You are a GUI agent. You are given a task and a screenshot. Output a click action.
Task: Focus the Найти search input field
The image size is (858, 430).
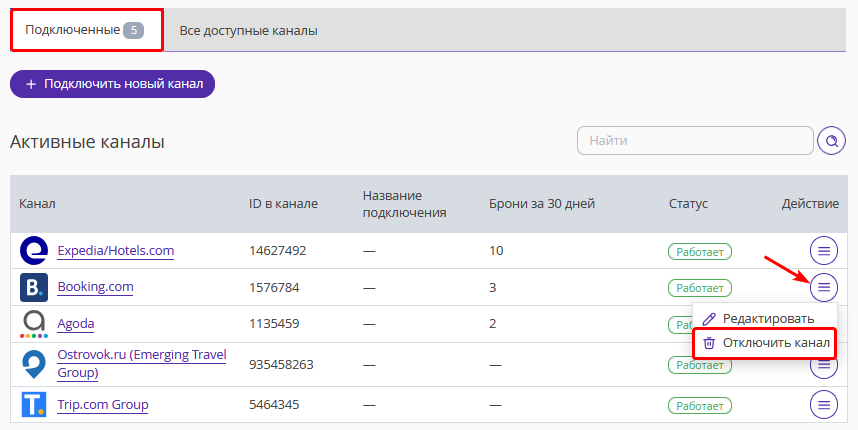pos(695,141)
